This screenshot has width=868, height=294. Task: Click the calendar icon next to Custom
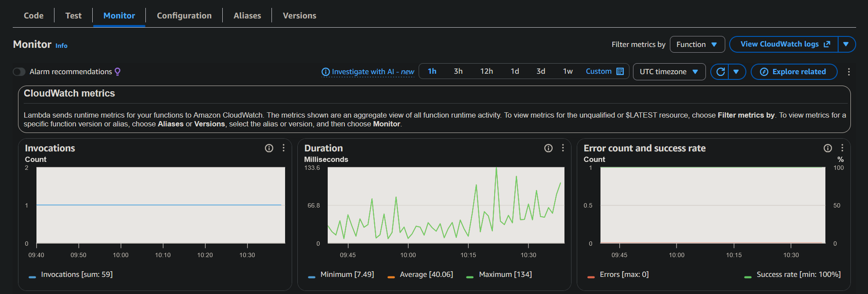coord(620,71)
